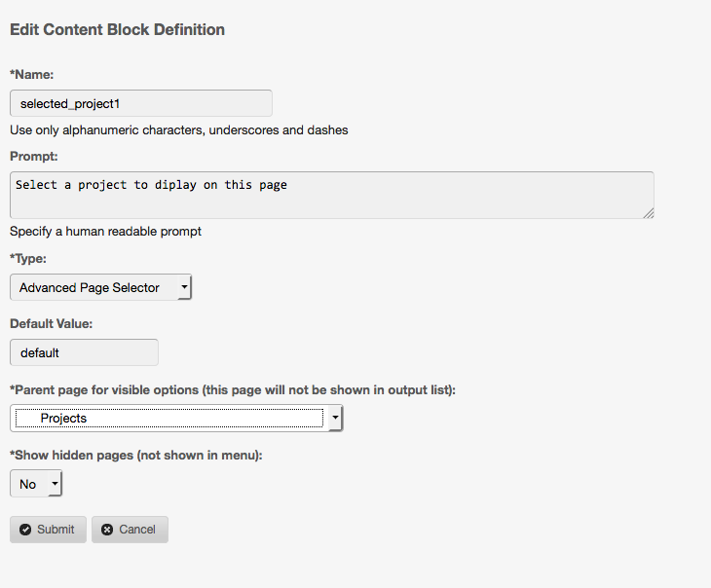The height and width of the screenshot is (588, 711).
Task: Click the *Name: field label
Action: pyautogui.click(x=32, y=74)
